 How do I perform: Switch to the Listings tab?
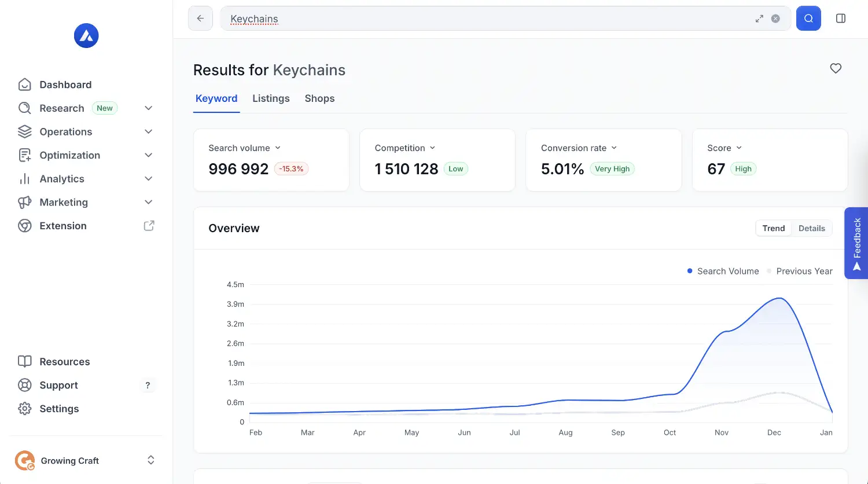(271, 98)
